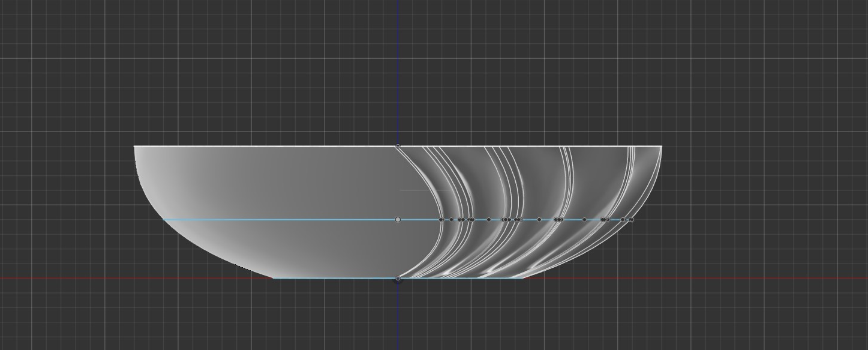Image resolution: width=868 pixels, height=350 pixels.
Task: Select the white top rim edge of the bowl
Action: 264,146
